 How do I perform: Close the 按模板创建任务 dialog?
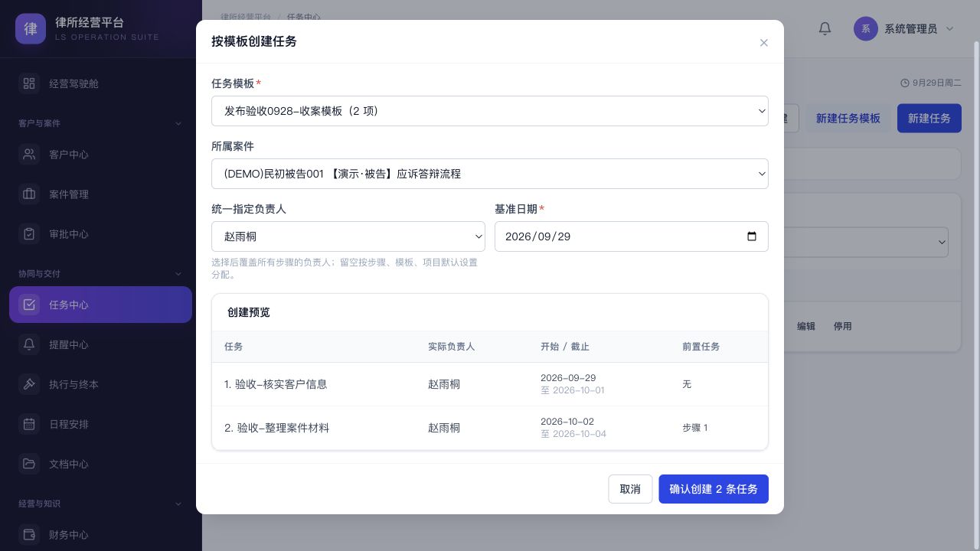[763, 43]
